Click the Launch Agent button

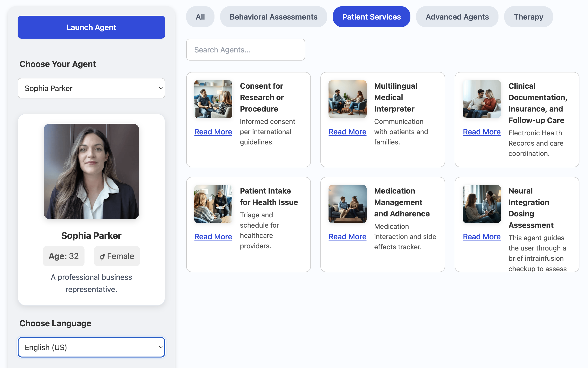(x=91, y=27)
